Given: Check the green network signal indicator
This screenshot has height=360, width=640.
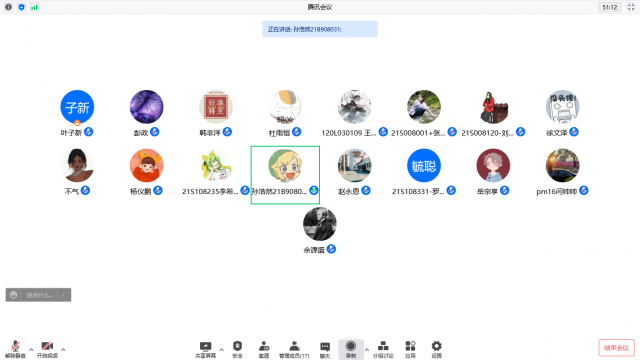Looking at the screenshot, I should point(34,7).
